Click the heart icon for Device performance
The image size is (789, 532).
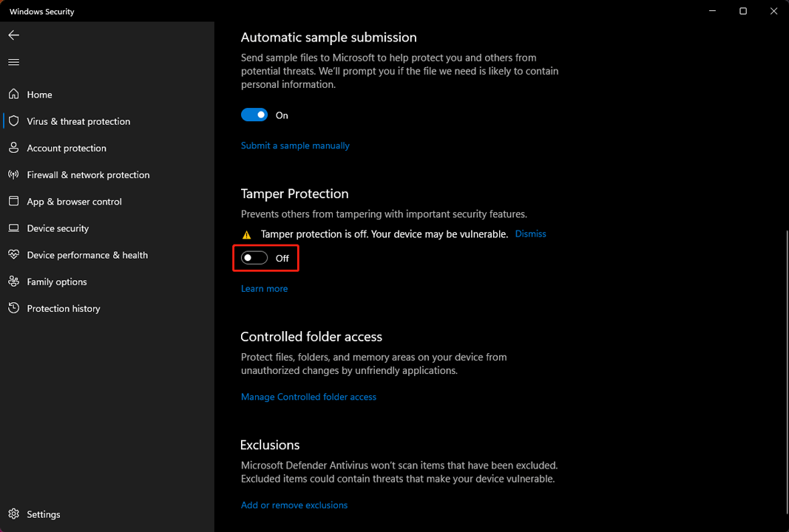click(x=13, y=254)
